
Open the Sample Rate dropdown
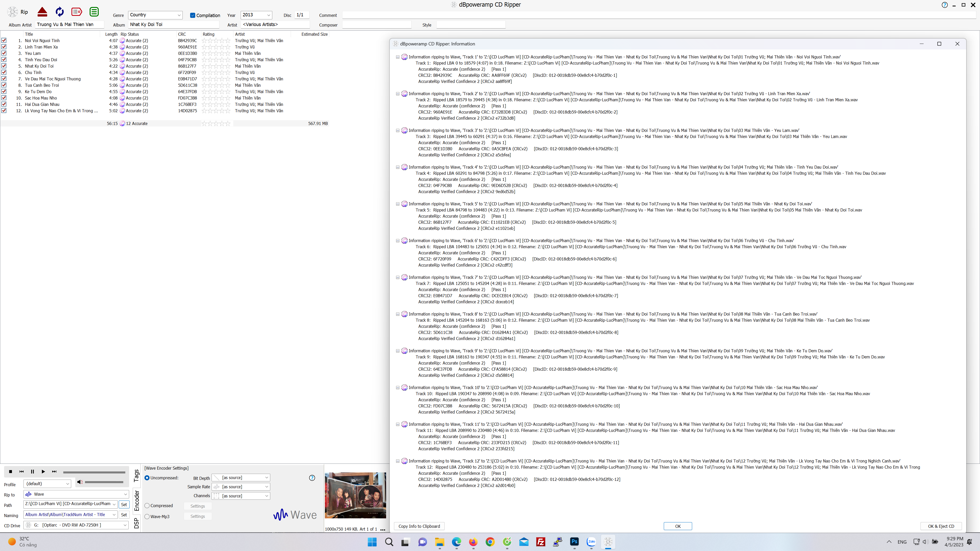tap(241, 487)
